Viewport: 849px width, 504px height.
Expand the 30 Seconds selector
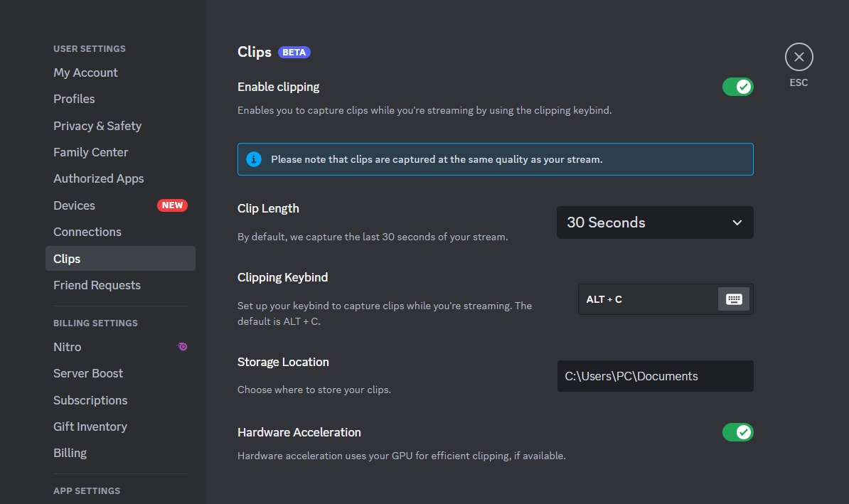(x=654, y=222)
